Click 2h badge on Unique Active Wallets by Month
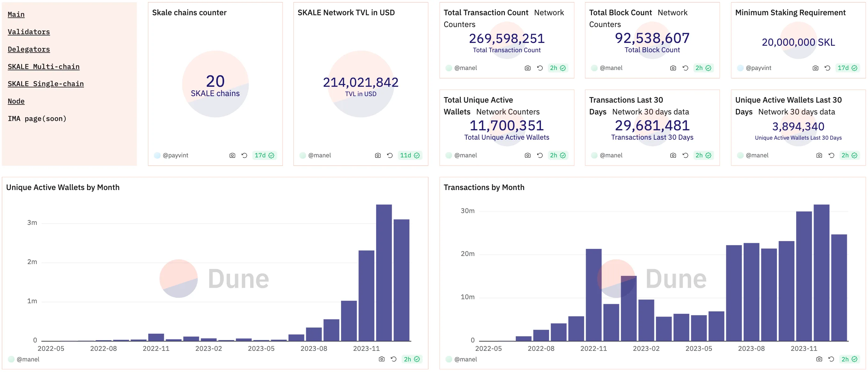The width and height of the screenshot is (868, 372). pyautogui.click(x=412, y=360)
